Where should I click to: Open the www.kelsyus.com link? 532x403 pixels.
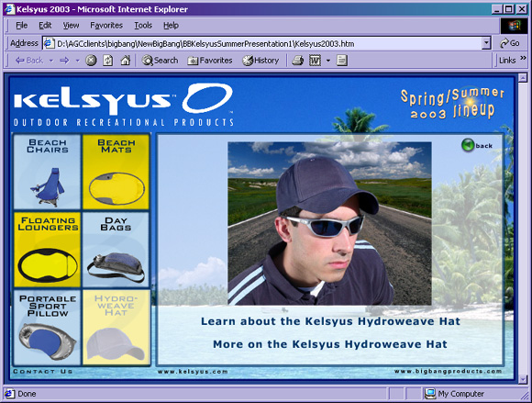[193, 372]
